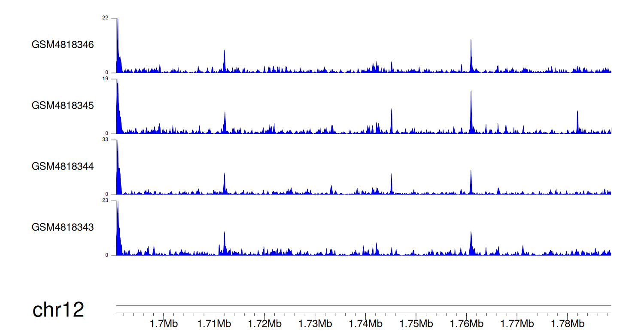Click the y-axis maximum value 23
The height and width of the screenshot is (335, 644).
tap(106, 201)
